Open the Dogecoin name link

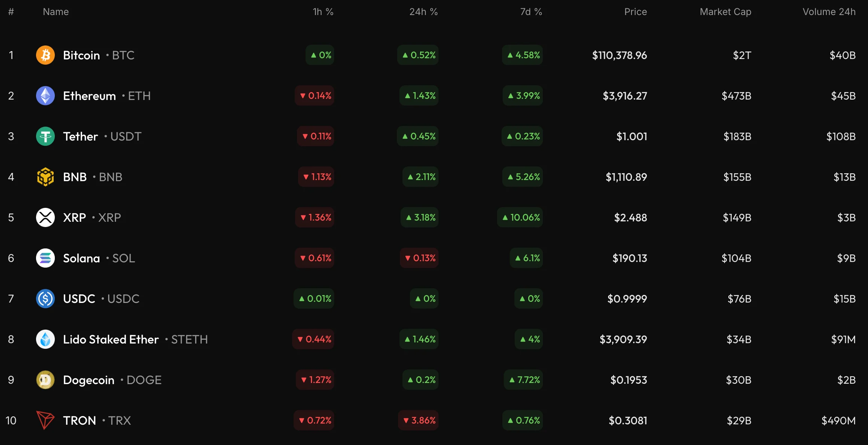pos(89,380)
